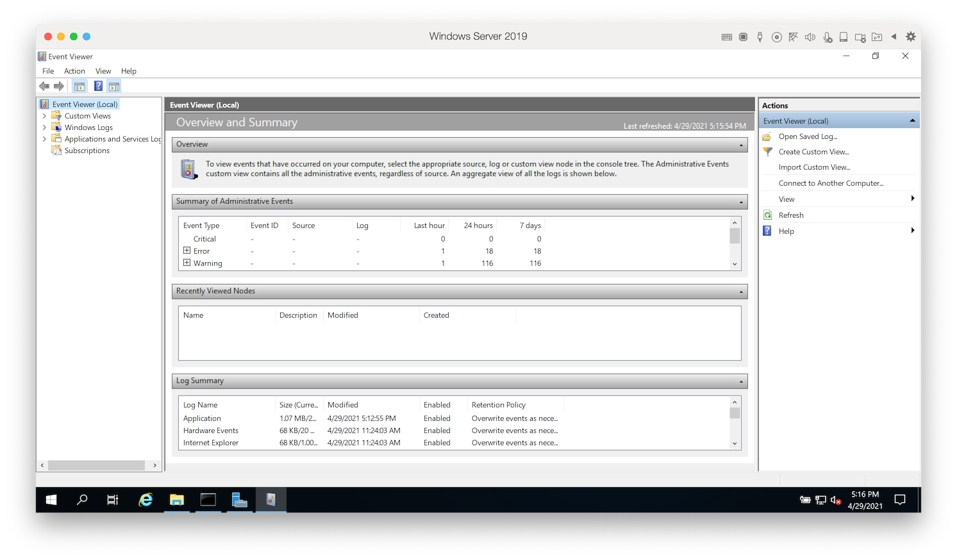This screenshot has width=957, height=560.
Task: Expand the Error event type row
Action: tap(187, 251)
